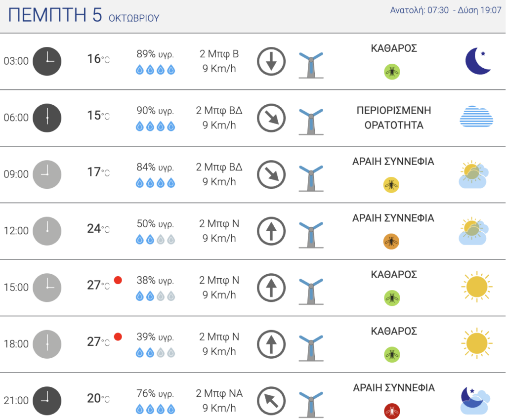Click the red mosquito icon at 21:00

click(x=392, y=411)
